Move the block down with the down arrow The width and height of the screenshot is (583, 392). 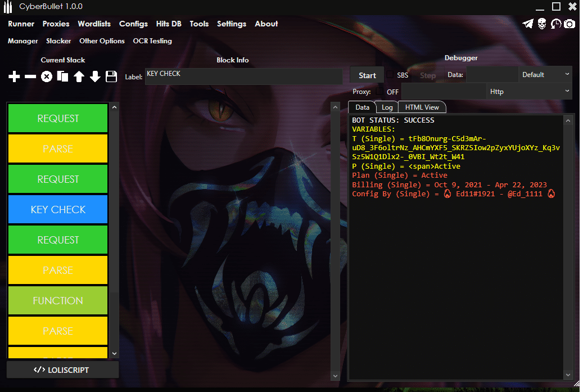pyautogui.click(x=95, y=76)
